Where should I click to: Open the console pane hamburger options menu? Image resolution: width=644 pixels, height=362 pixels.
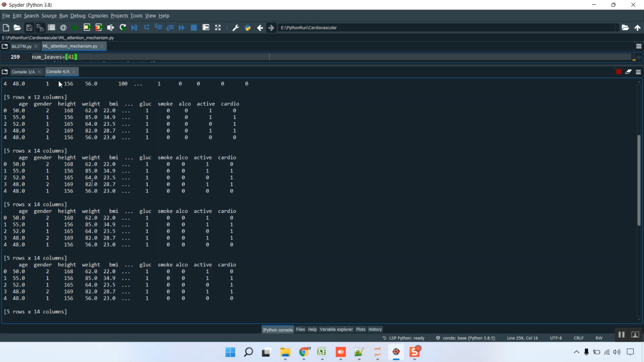[x=638, y=72]
